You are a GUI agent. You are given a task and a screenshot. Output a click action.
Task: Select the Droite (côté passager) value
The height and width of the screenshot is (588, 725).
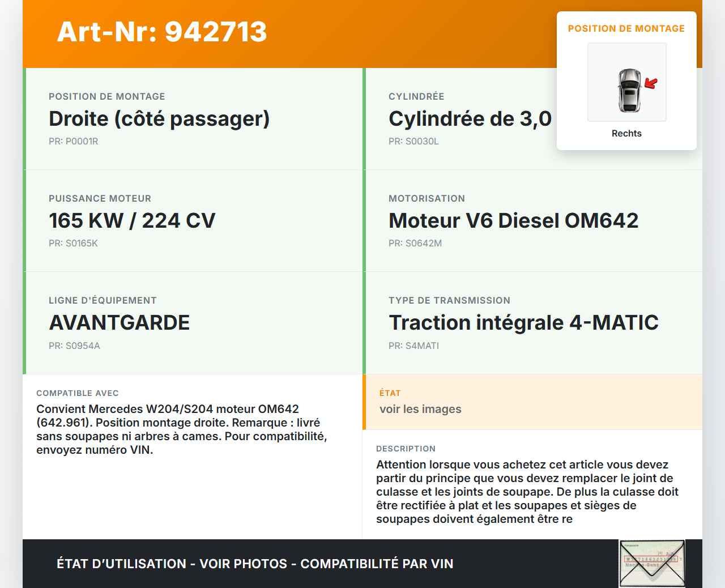click(x=159, y=119)
